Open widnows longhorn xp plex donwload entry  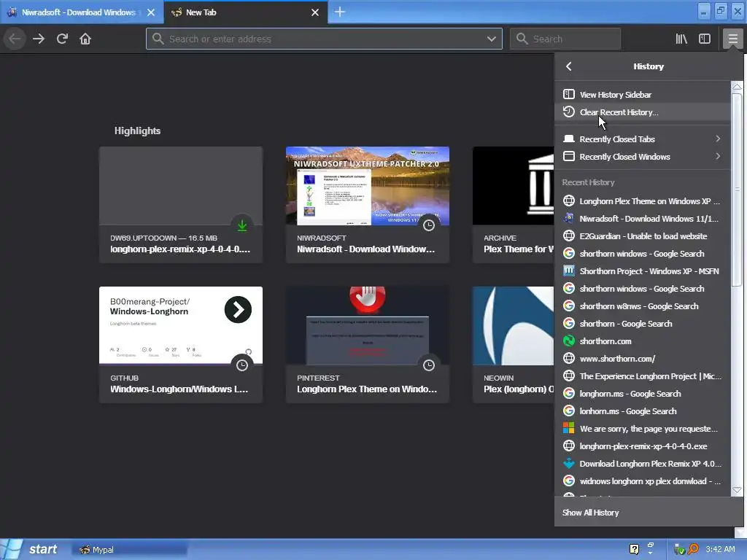643,481
